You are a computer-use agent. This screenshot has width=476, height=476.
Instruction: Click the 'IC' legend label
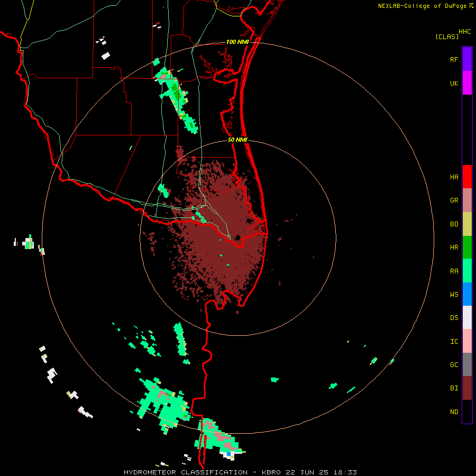point(454,342)
